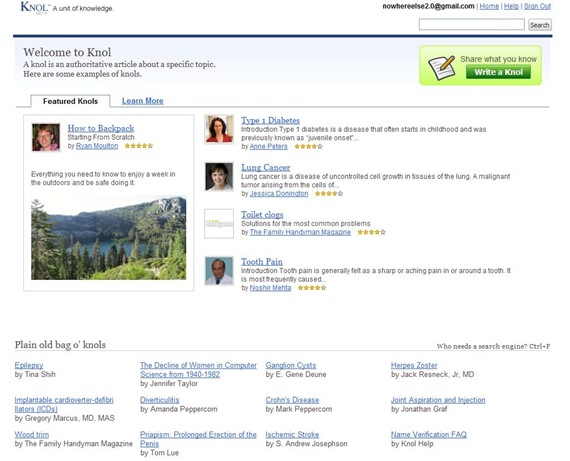Click 'by Mark Peppercorn' author text

tap(299, 409)
